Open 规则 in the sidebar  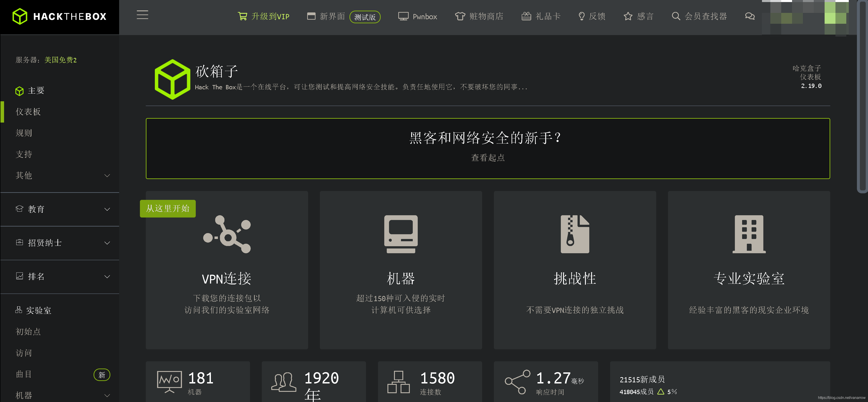coord(24,133)
